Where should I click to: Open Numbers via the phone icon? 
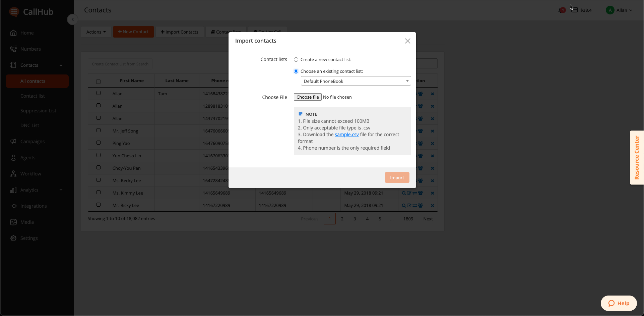13,49
